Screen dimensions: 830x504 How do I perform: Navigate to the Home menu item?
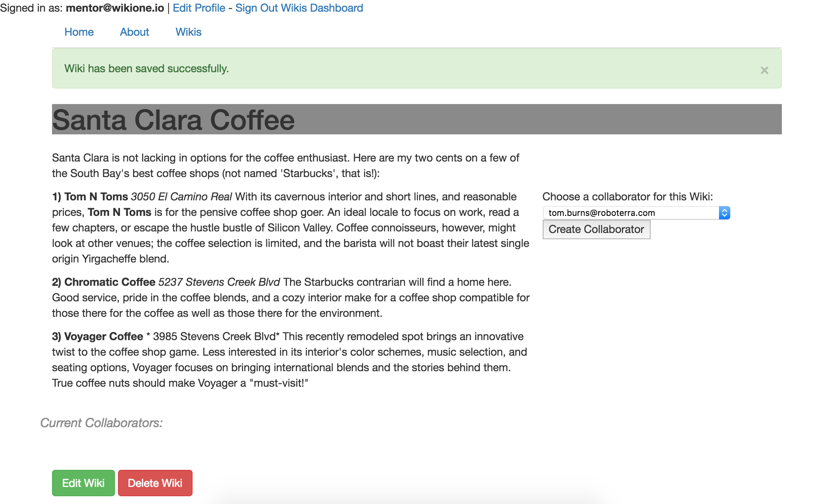(79, 32)
